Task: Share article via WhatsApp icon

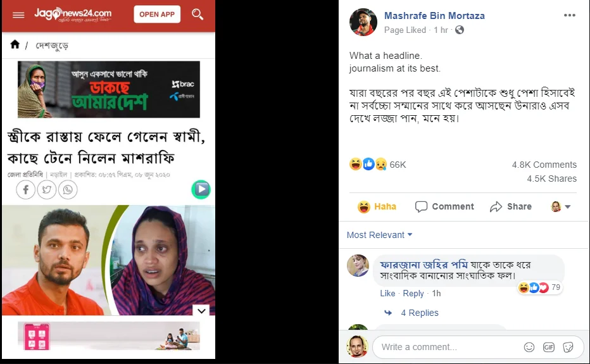Action: (x=68, y=189)
